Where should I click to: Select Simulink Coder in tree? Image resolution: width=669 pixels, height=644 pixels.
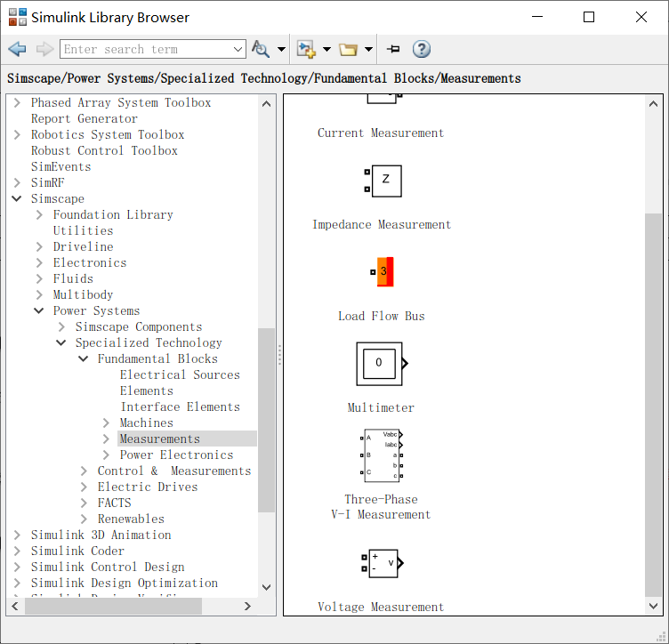tap(77, 551)
